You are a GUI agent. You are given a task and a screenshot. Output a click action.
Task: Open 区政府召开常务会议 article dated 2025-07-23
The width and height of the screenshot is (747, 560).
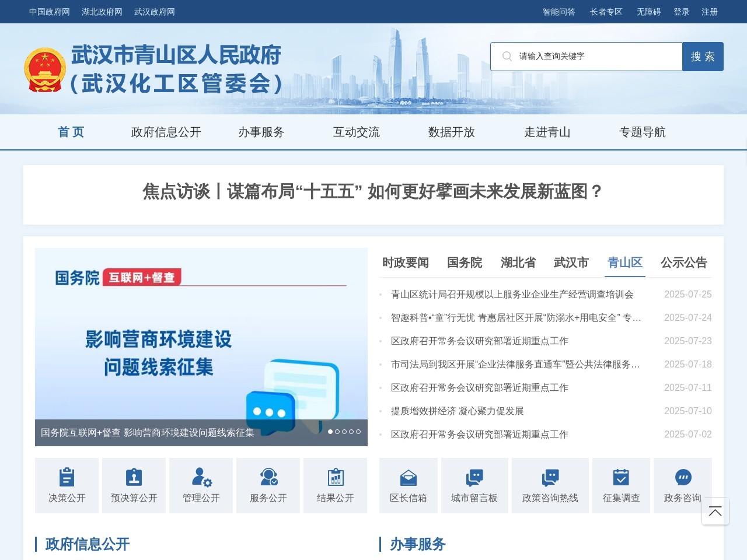tap(480, 341)
